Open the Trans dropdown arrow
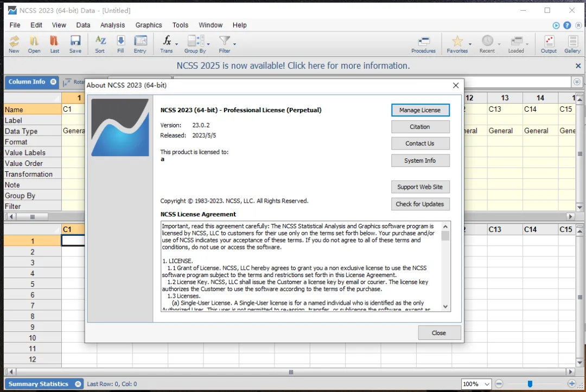Image resolution: width=586 pixels, height=392 pixels. [x=176, y=44]
